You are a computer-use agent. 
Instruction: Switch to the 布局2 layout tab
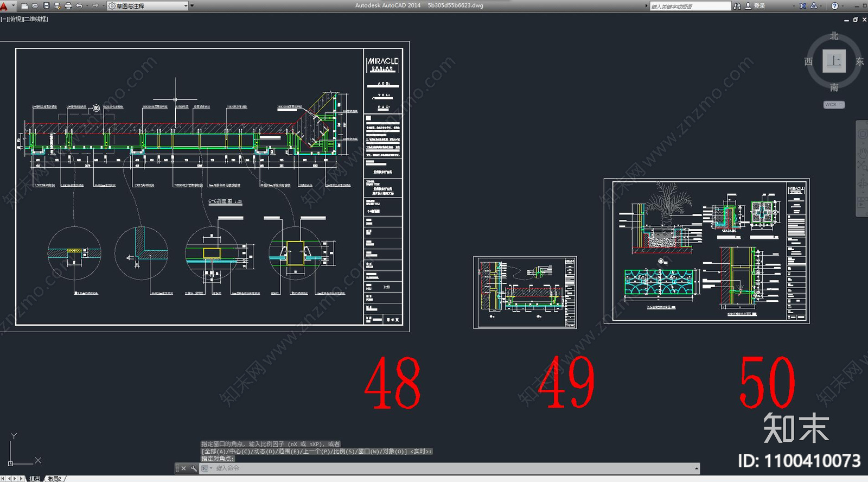pyautogui.click(x=54, y=479)
